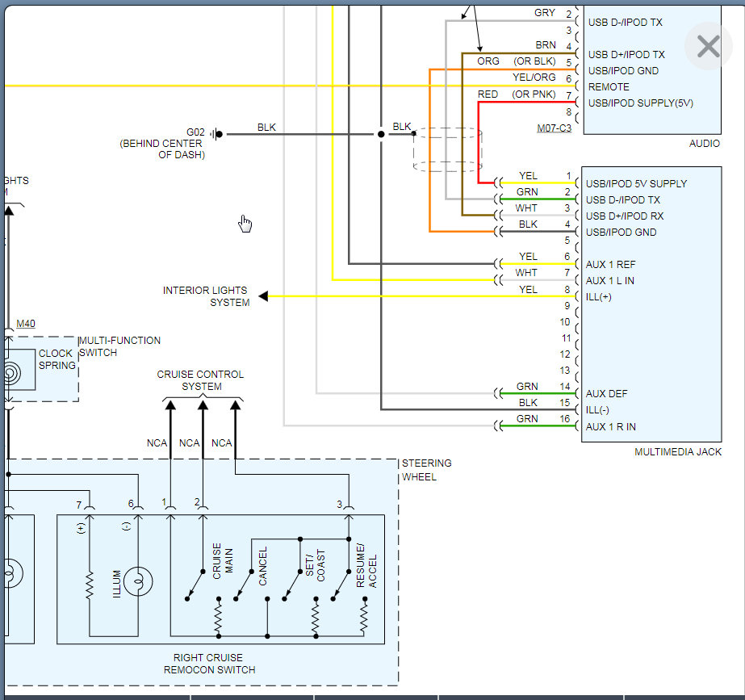Click the Multi-Function Switch label
745x700 pixels.
pos(119,346)
